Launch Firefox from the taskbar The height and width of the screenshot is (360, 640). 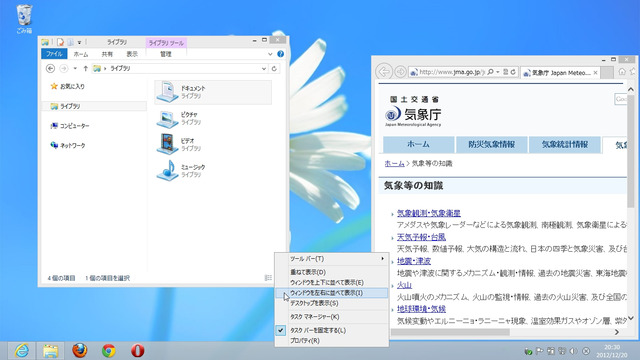[80, 350]
